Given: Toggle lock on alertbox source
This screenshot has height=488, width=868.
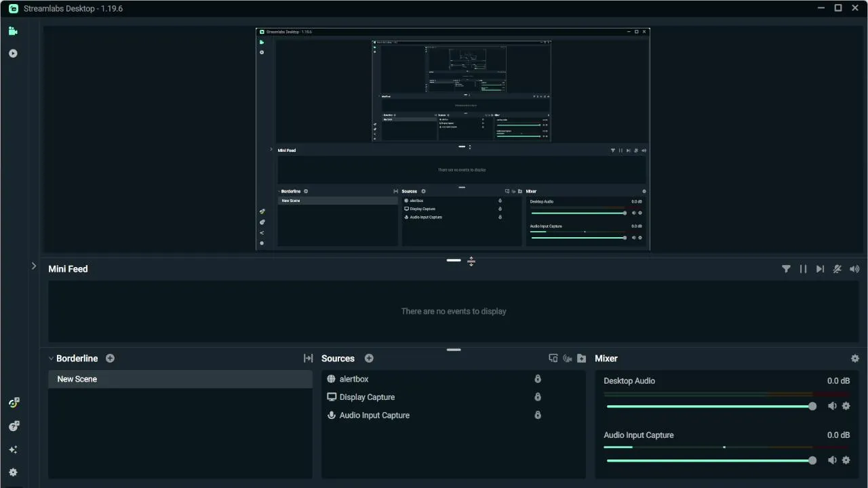Looking at the screenshot, I should coord(538,379).
